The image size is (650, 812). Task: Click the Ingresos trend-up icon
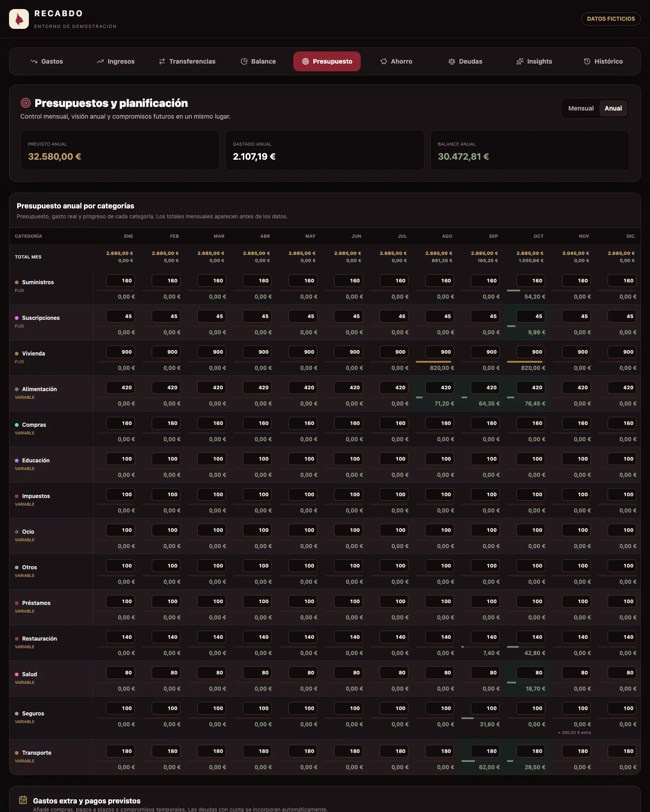click(x=100, y=61)
